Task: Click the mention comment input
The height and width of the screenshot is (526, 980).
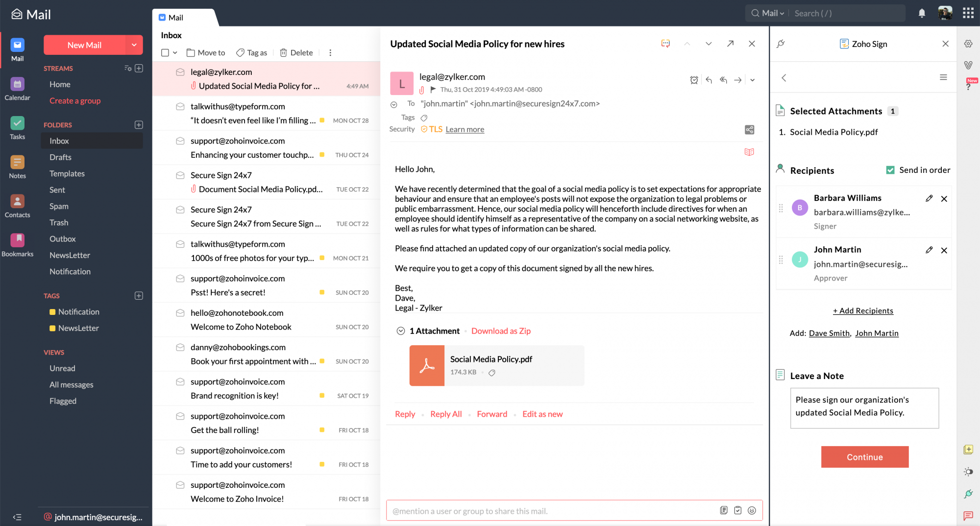Action: 553,511
